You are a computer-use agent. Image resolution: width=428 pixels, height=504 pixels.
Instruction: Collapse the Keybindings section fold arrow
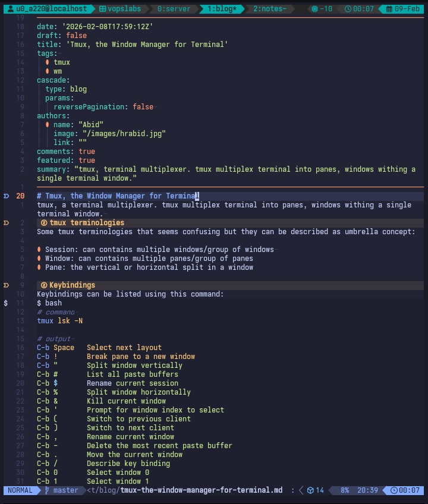click(6, 285)
